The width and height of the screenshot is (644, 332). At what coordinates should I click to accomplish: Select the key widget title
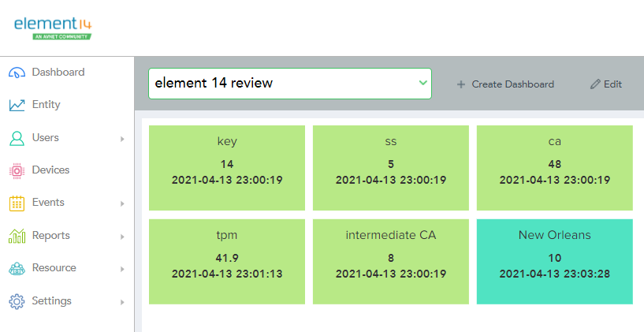(x=227, y=142)
